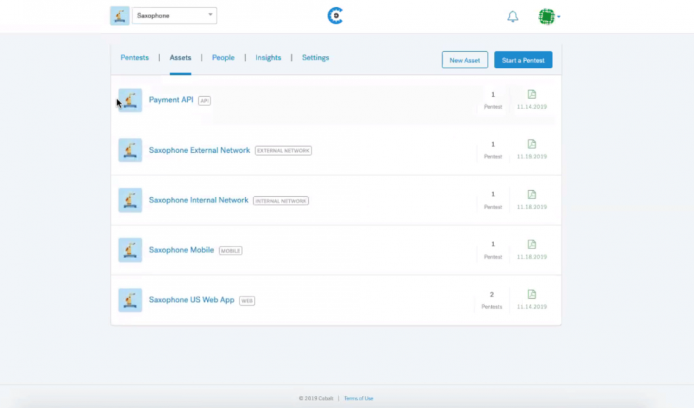Click the date in Saxophone Mobile row

click(x=532, y=257)
